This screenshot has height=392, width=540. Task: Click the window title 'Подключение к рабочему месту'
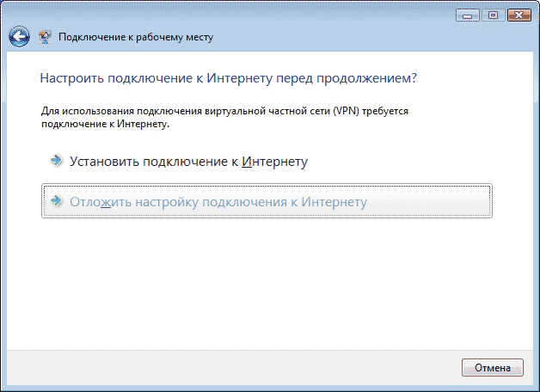[135, 38]
